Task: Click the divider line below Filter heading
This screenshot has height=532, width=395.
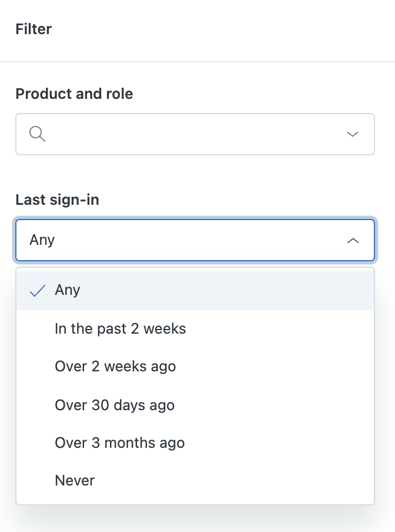Action: [197, 62]
